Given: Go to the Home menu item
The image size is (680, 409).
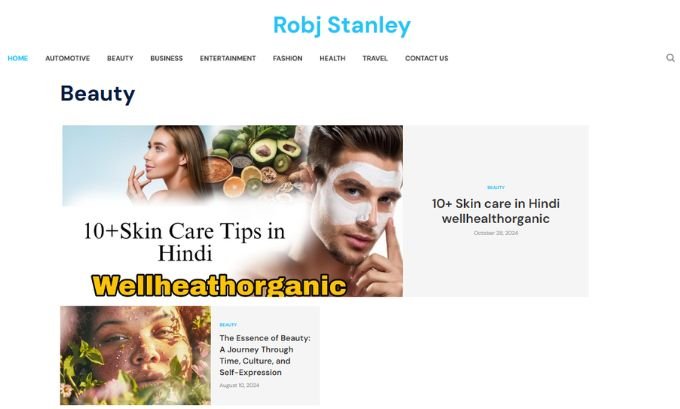Looking at the screenshot, I should coord(18,58).
